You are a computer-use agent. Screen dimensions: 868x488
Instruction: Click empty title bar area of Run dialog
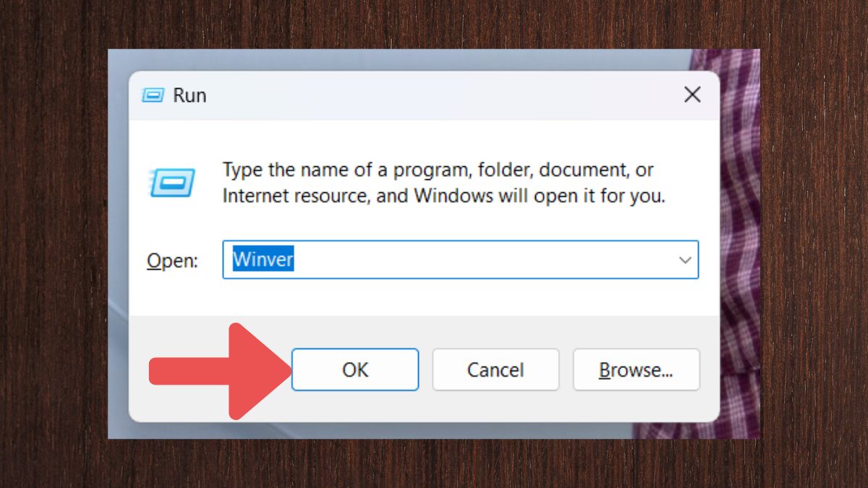pyautogui.click(x=434, y=95)
